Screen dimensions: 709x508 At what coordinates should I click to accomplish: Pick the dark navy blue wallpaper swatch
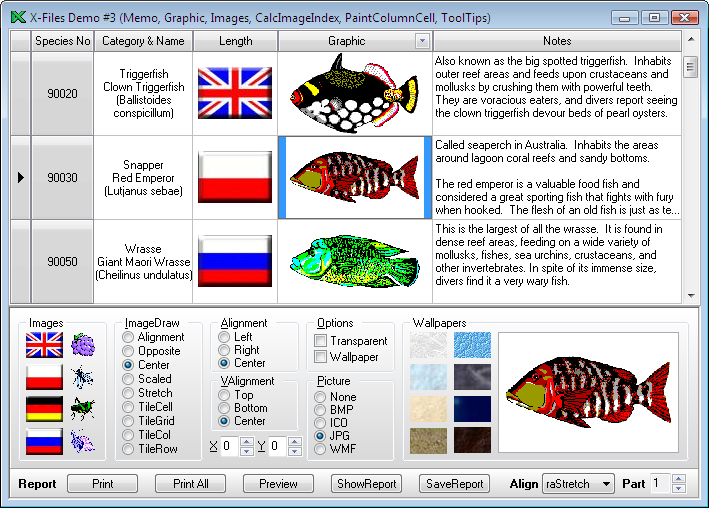tap(472, 409)
